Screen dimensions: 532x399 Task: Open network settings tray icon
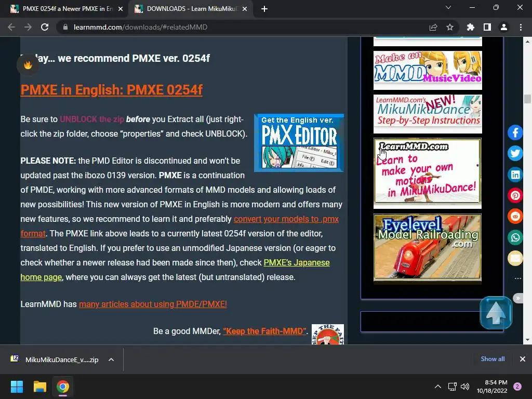(453, 387)
